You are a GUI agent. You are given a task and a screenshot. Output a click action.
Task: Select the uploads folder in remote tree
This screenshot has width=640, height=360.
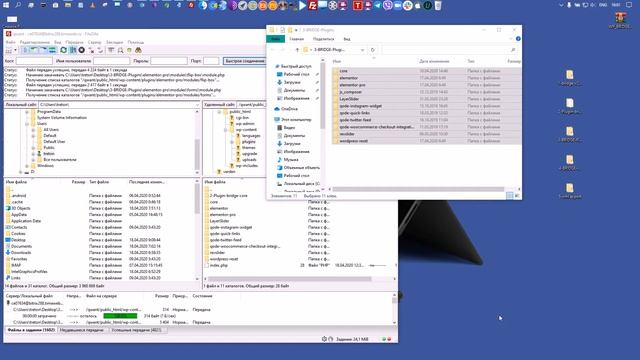[x=249, y=160]
